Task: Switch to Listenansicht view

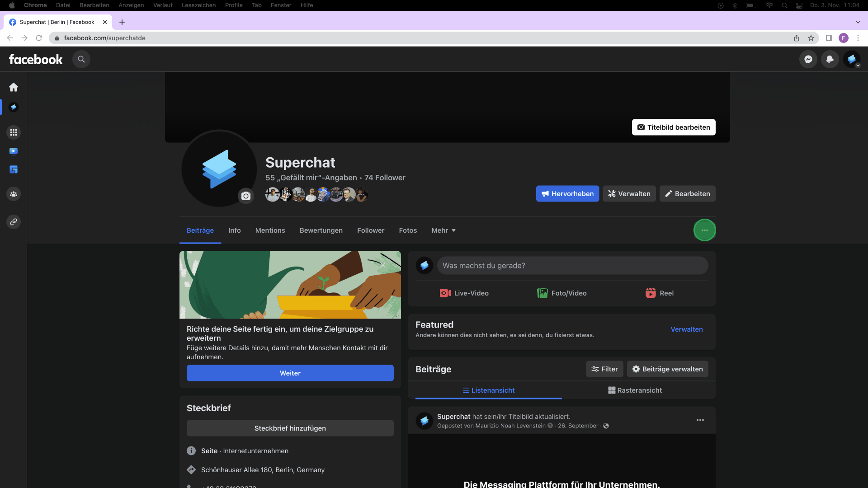Action: tap(488, 390)
